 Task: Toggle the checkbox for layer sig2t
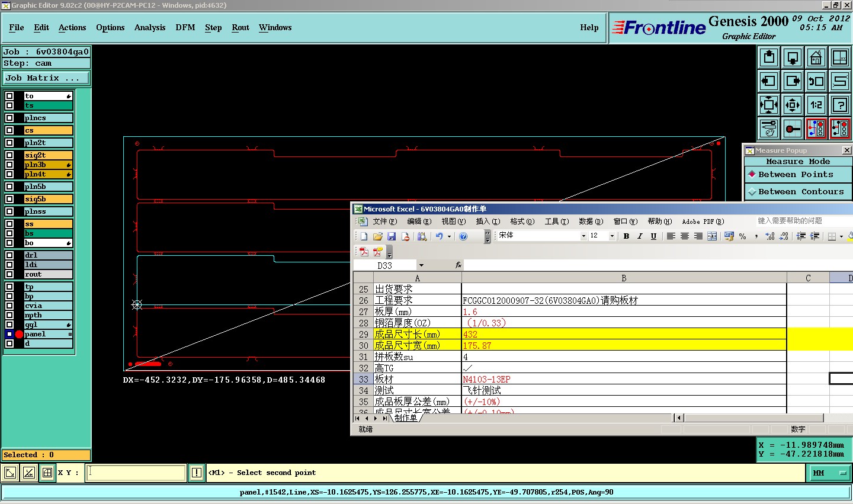click(9, 155)
